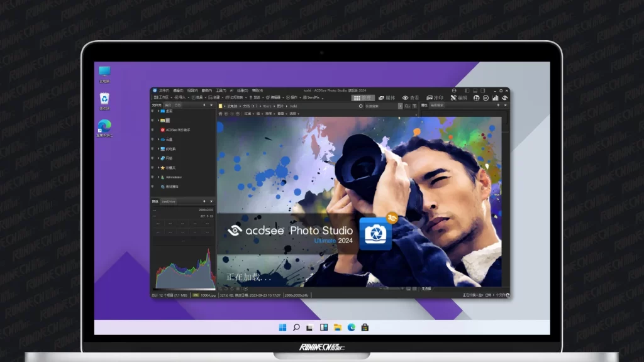Click the SendPix toolbar button
This screenshot has height=362, width=644.
click(x=312, y=98)
